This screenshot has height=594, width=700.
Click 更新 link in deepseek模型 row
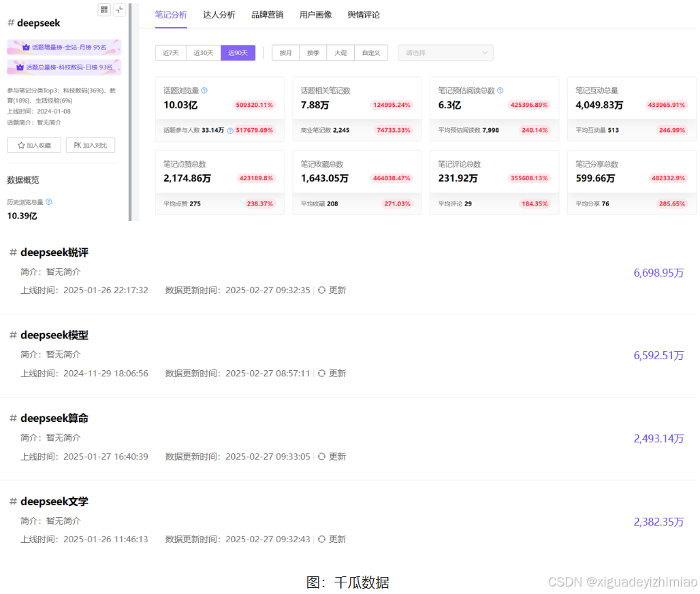click(338, 374)
